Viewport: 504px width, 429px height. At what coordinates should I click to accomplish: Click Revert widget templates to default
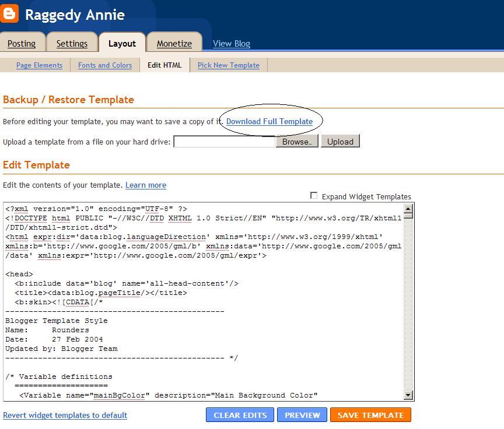tap(65, 415)
